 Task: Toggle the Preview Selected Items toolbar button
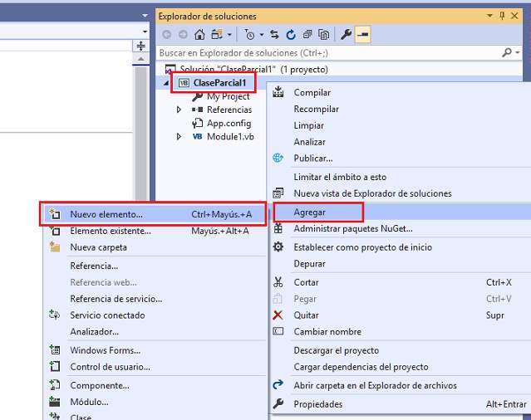tap(362, 35)
